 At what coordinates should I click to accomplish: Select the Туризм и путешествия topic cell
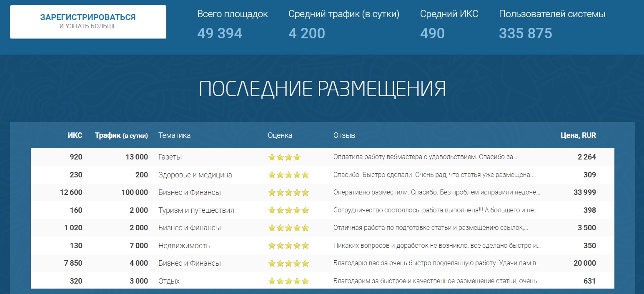coord(196,210)
